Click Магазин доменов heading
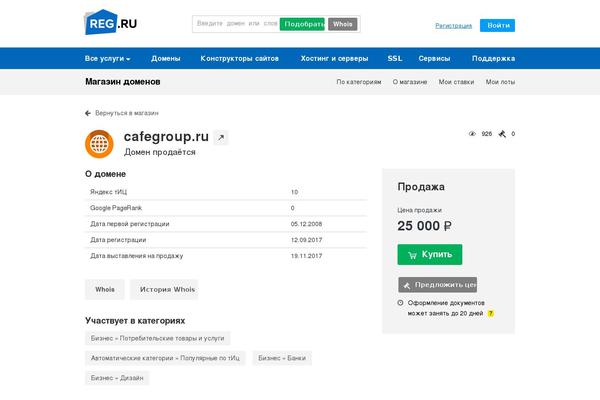 pos(122,82)
